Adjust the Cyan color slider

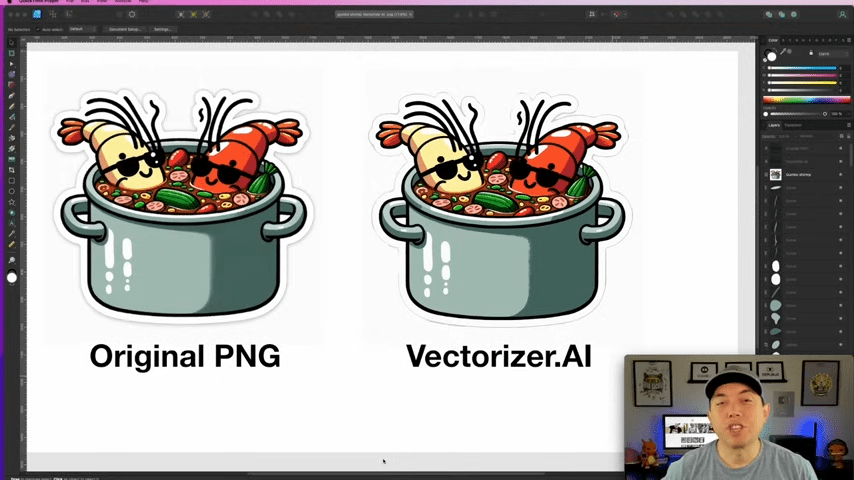click(802, 68)
